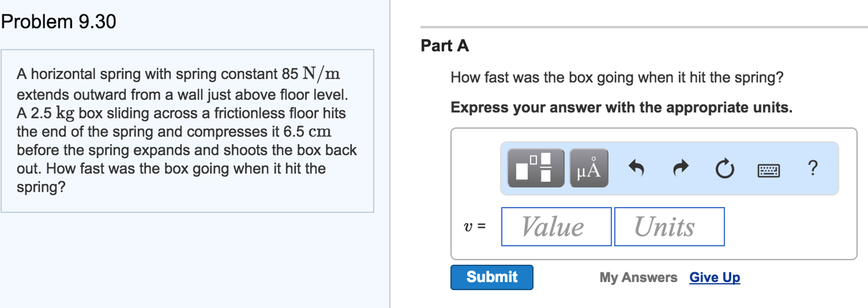Click the "2.5 kg" mass value
The height and width of the screenshot is (308, 868).
tap(53, 113)
